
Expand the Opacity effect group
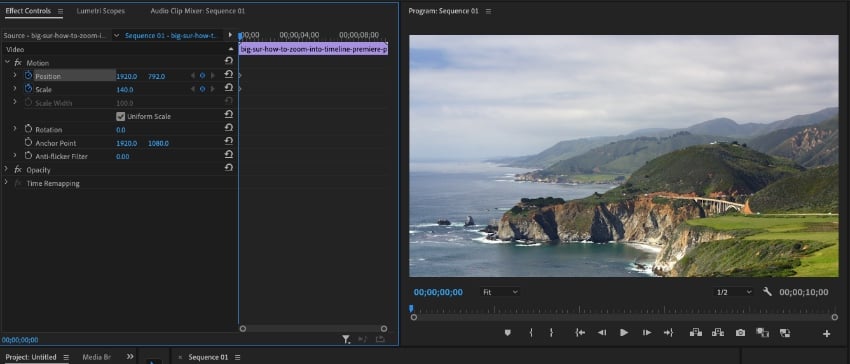(7, 169)
